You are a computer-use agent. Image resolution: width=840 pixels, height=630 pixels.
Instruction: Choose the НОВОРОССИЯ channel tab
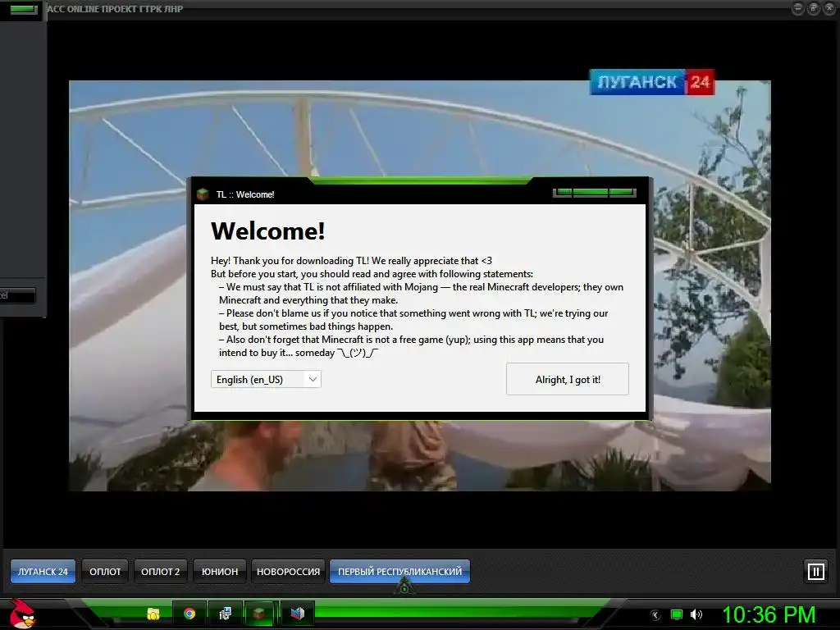tap(288, 572)
